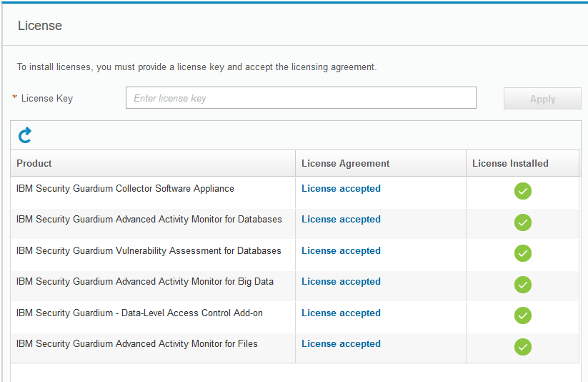
Task: Click installed checkmark for Data-Level Access Control Add-on
Action: [x=523, y=315]
